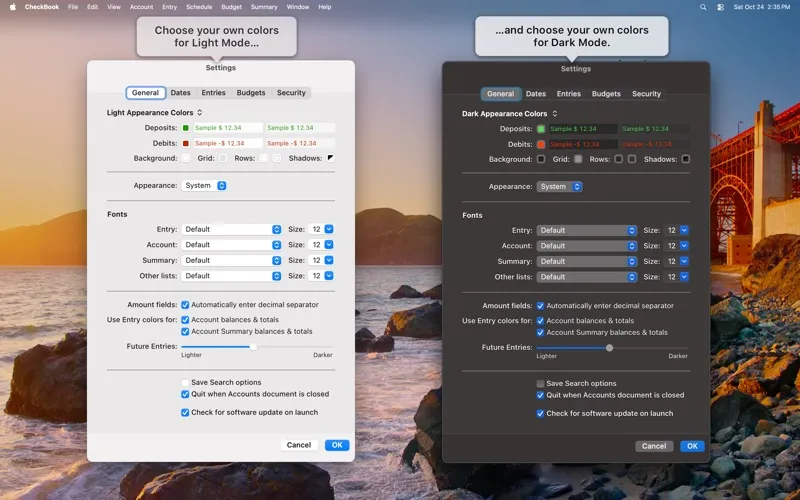Screen dimensions: 800x500
Task: Choose Grid color well in light window
Action: point(223,158)
